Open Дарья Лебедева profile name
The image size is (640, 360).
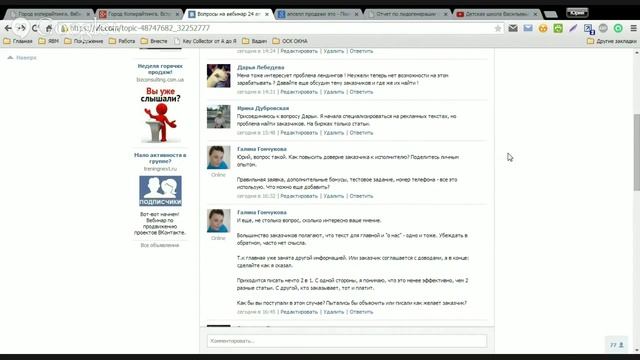(x=260, y=67)
